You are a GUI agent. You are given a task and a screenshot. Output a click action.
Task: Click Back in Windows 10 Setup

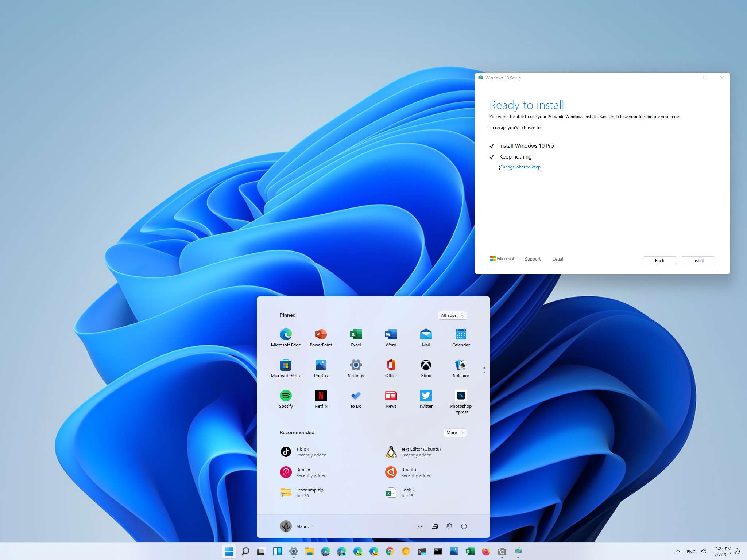coord(659,261)
